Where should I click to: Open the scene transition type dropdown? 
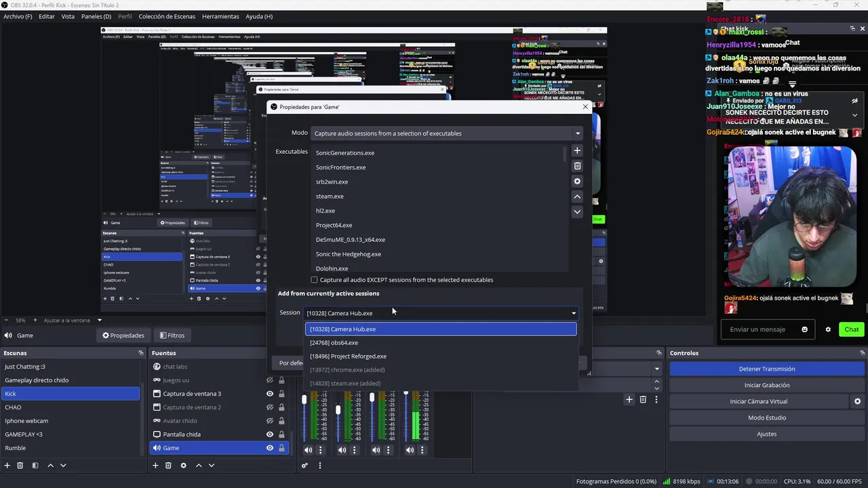[x=656, y=369]
